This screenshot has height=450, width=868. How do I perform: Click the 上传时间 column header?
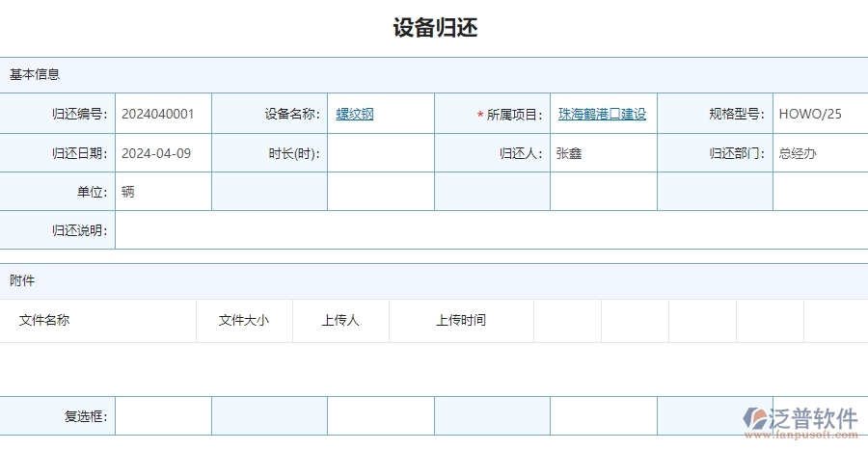click(x=461, y=320)
